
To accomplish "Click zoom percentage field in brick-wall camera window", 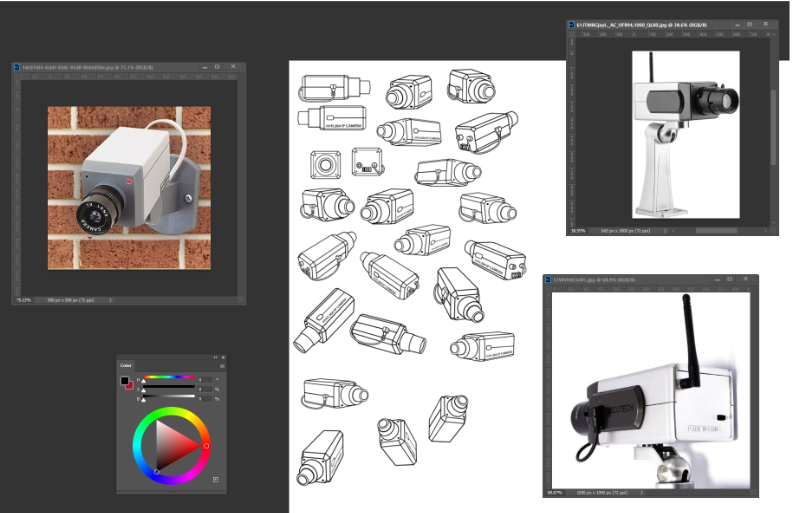I will pos(23,300).
